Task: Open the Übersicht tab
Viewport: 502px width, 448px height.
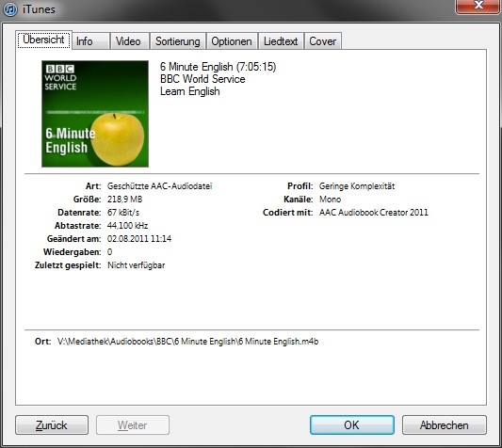Action: pyautogui.click(x=43, y=40)
